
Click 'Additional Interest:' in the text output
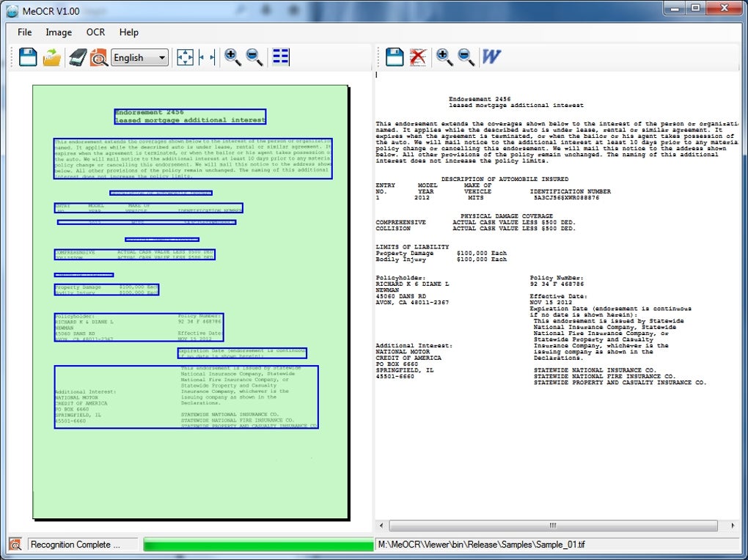click(414, 345)
